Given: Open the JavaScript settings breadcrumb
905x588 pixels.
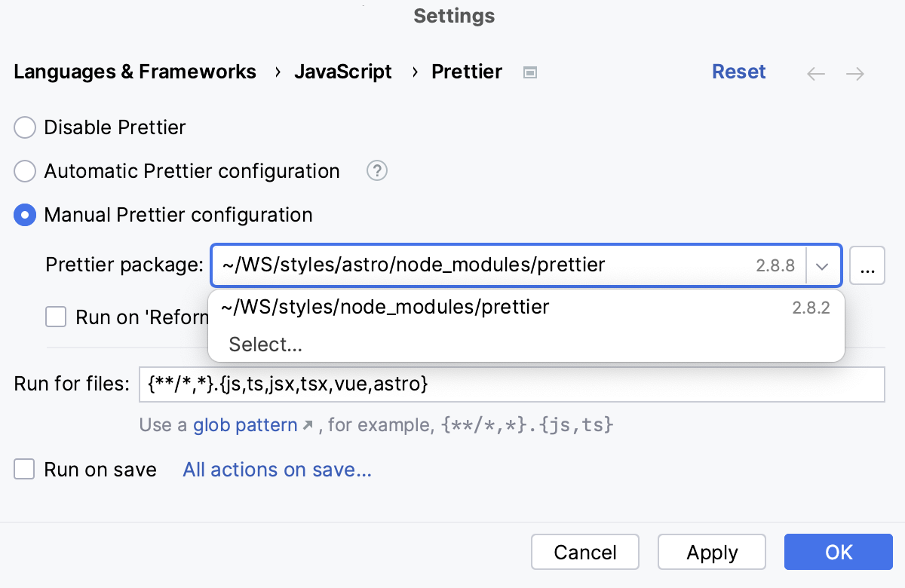Looking at the screenshot, I should (x=343, y=72).
